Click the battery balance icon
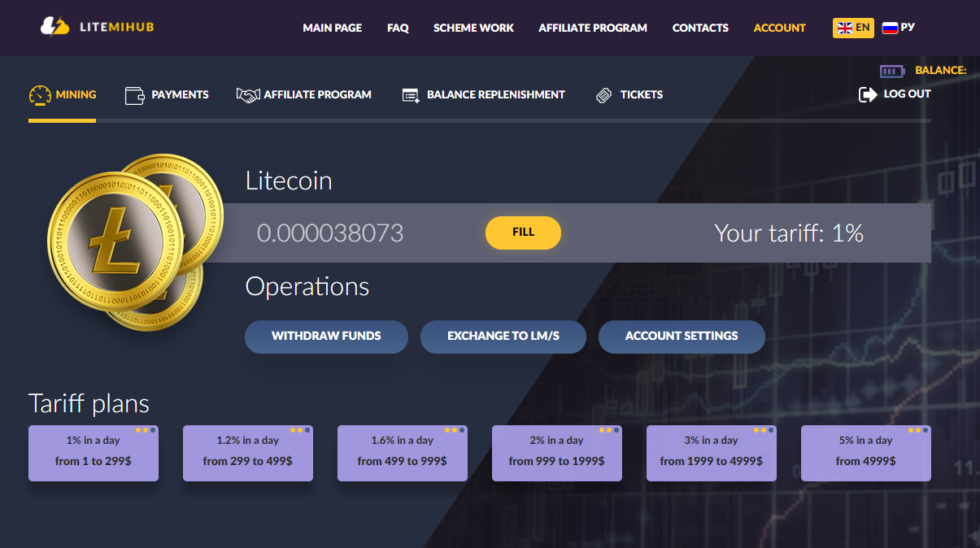Screen dimensions: 980x548 893,71
